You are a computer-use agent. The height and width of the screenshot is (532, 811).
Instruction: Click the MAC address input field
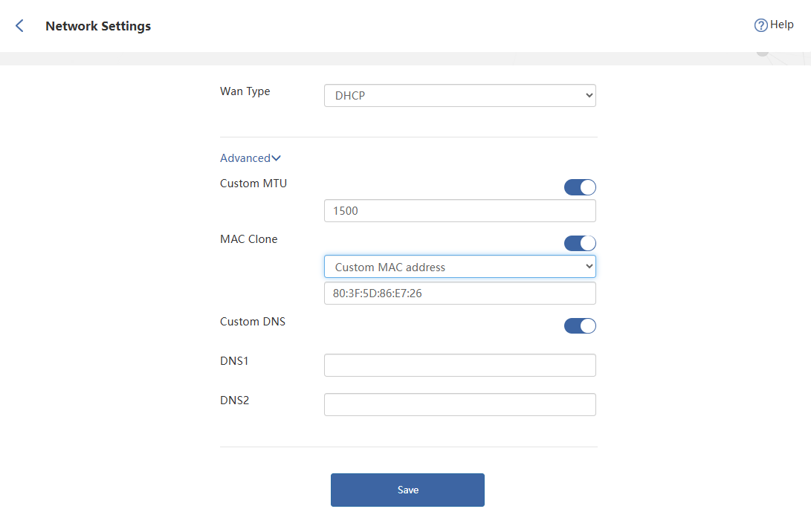459,293
